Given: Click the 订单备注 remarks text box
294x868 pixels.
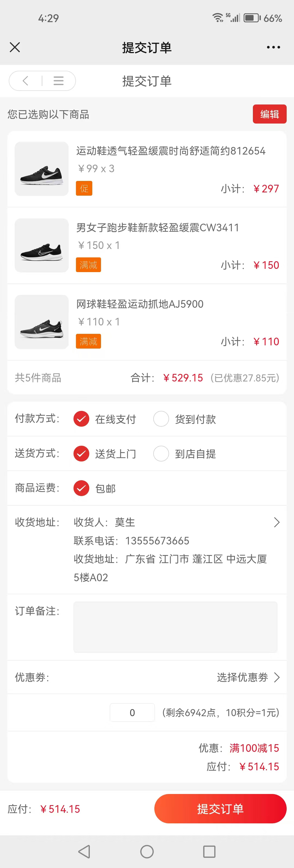Looking at the screenshot, I should 175,627.
